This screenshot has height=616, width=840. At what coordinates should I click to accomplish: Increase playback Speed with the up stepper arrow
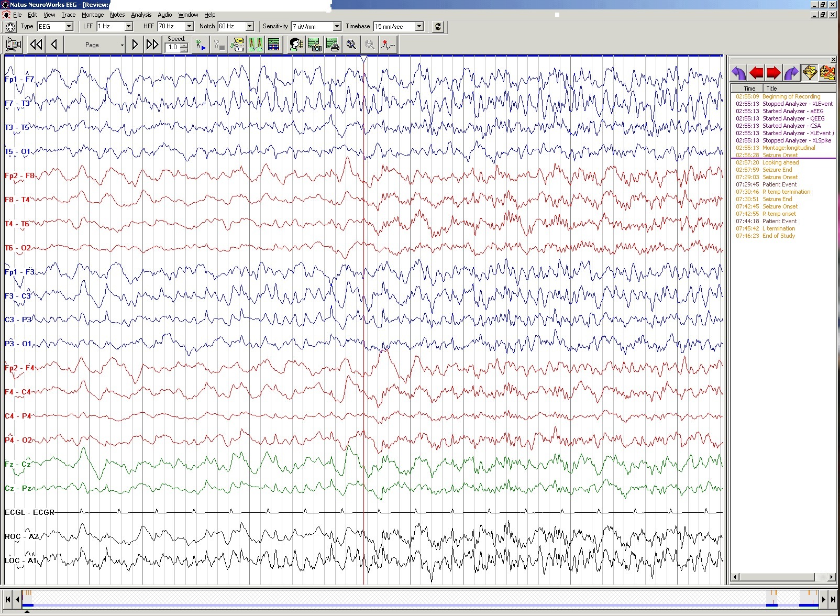click(184, 45)
